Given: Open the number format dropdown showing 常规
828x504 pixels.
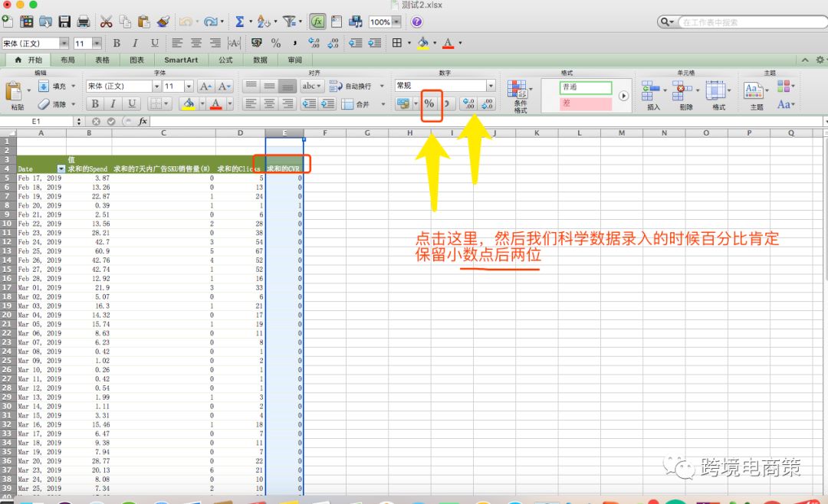Looking at the screenshot, I should (x=491, y=86).
